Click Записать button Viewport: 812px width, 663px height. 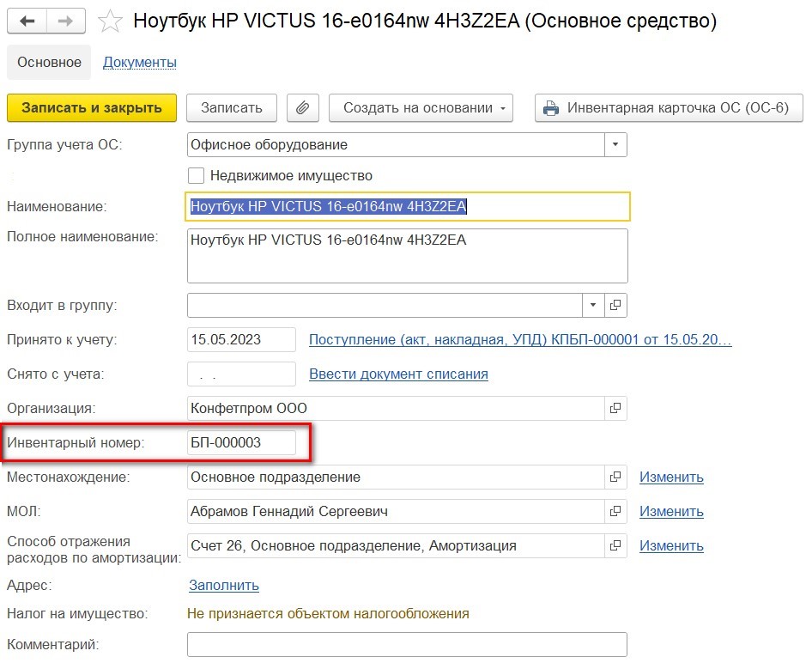232,107
